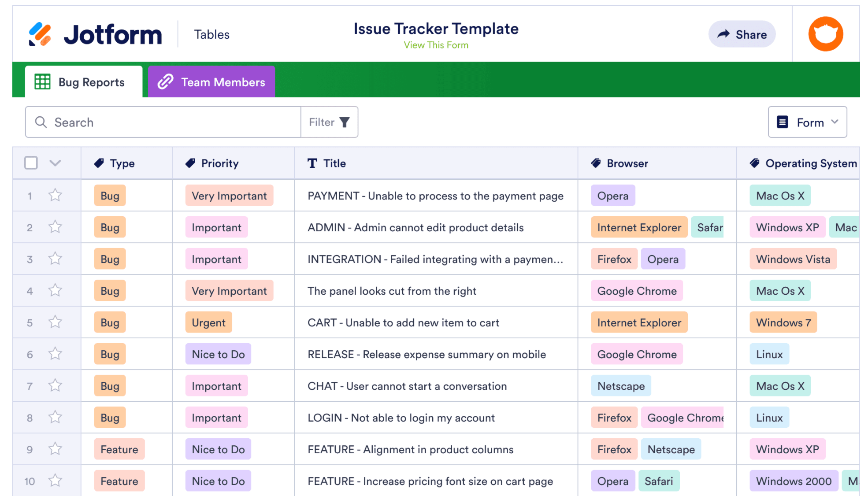Image resolution: width=868 pixels, height=496 pixels.
Task: Click the Urgent priority tag
Action: point(208,322)
